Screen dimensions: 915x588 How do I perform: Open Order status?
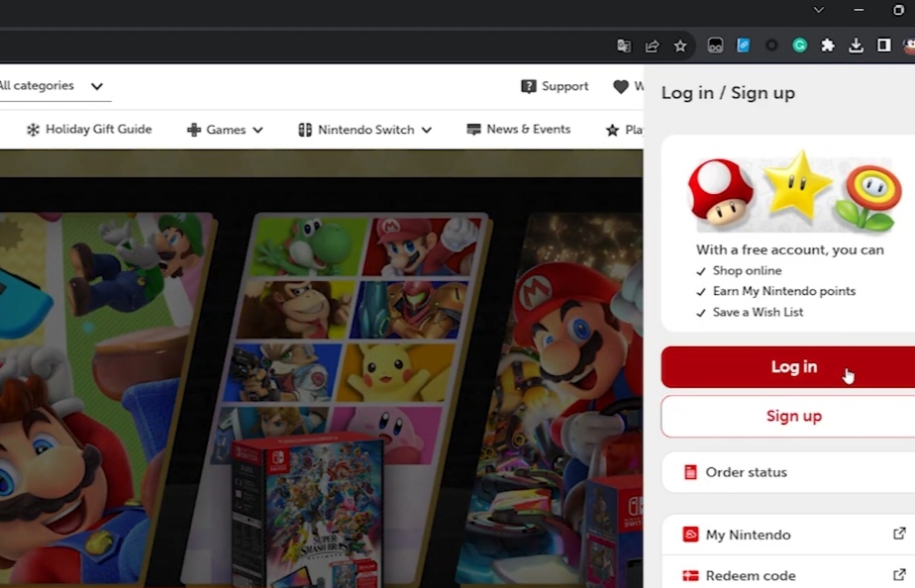(x=788, y=472)
